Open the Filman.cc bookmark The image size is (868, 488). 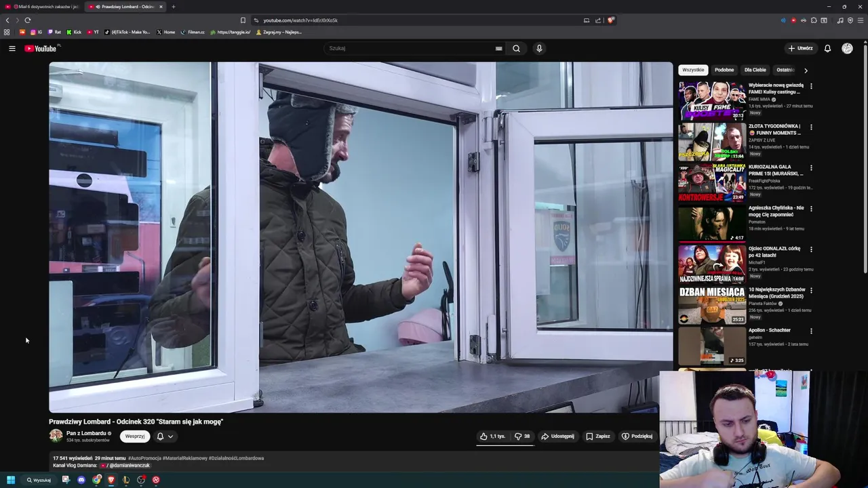[x=193, y=32]
